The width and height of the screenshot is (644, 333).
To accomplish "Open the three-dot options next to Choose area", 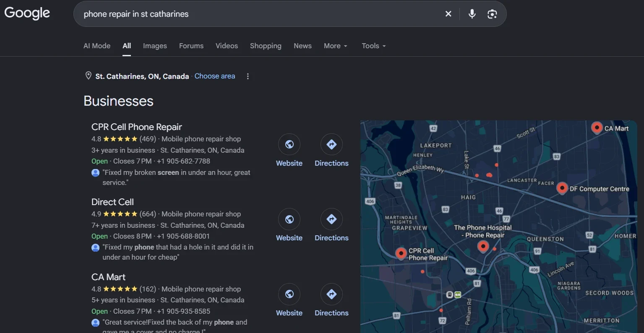I will 248,76.
